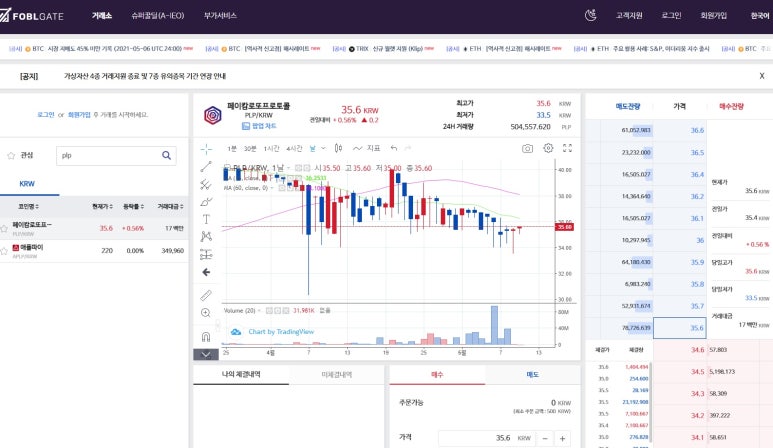Image resolution: width=773 pixels, height=448 pixels.
Task: Click the order price input showing 35.6
Action: 486,438
